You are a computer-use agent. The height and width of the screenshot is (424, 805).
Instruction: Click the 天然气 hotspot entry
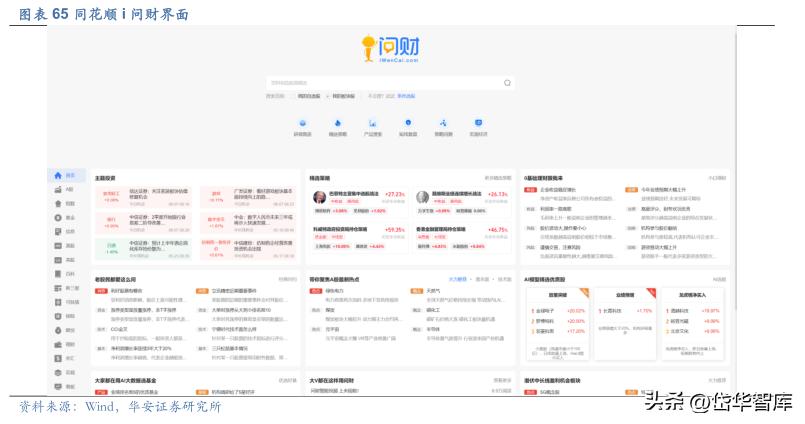(433, 291)
